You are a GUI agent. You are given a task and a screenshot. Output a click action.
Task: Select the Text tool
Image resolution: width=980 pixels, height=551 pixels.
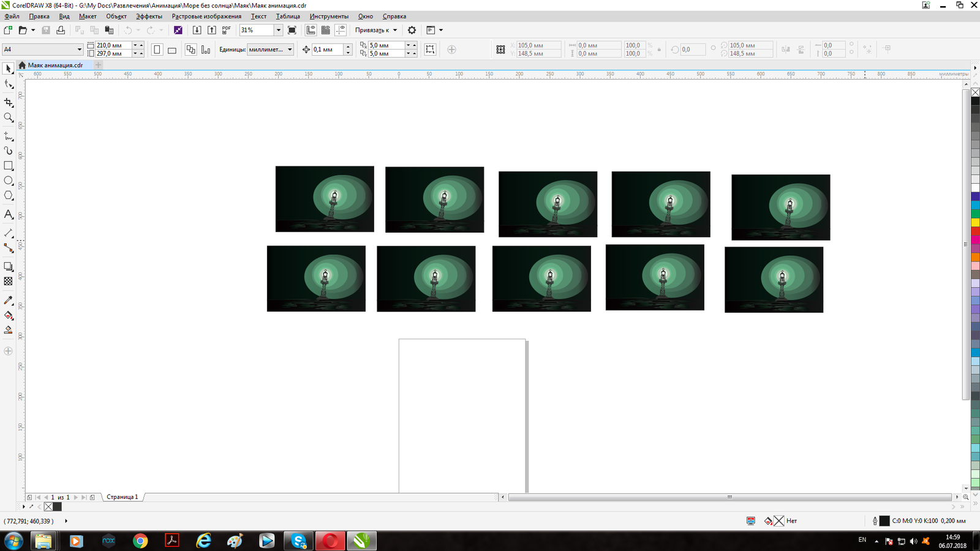(x=9, y=214)
